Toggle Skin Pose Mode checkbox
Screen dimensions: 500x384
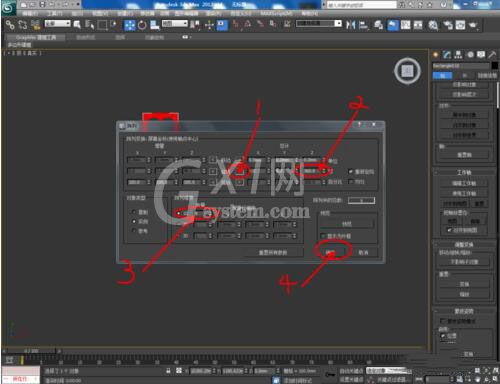(x=443, y=321)
